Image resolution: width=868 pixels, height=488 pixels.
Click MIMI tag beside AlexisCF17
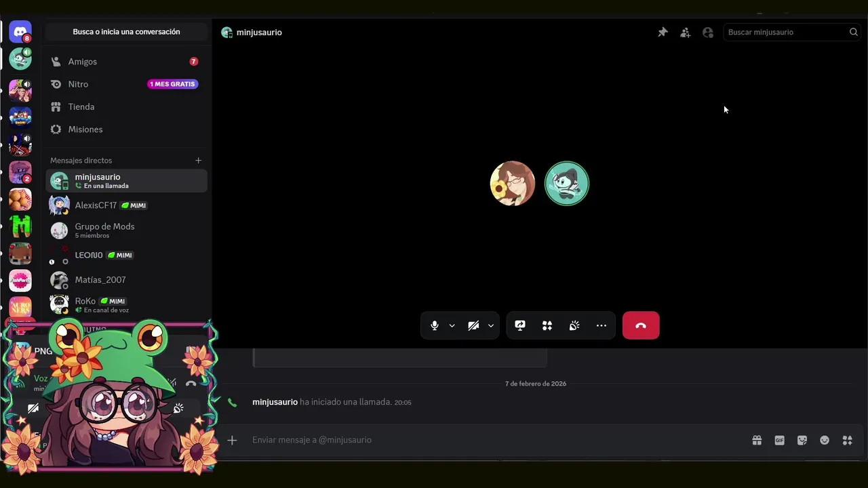pos(134,205)
